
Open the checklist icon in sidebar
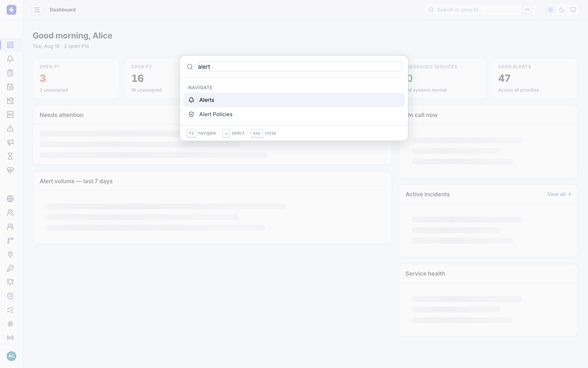tap(10, 310)
